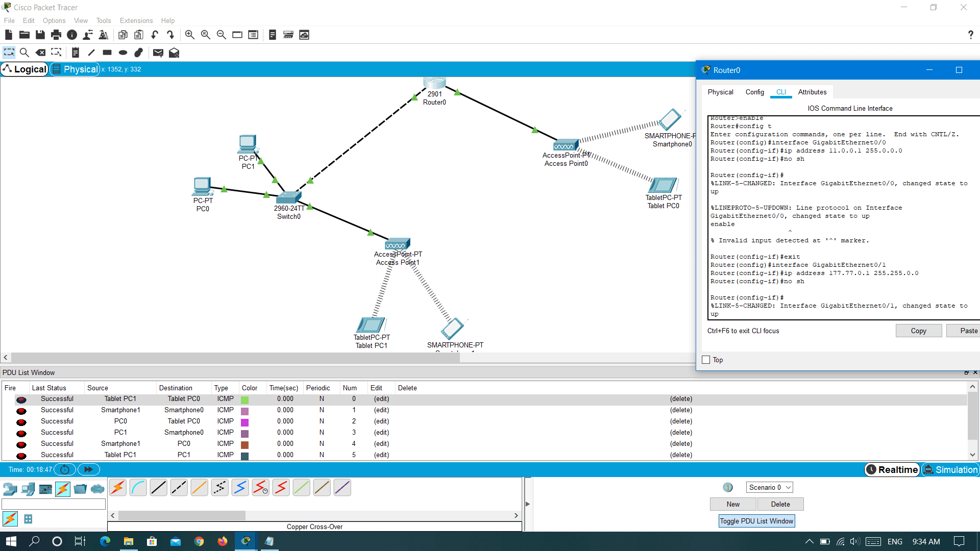Switch to Realtime mode

(892, 469)
